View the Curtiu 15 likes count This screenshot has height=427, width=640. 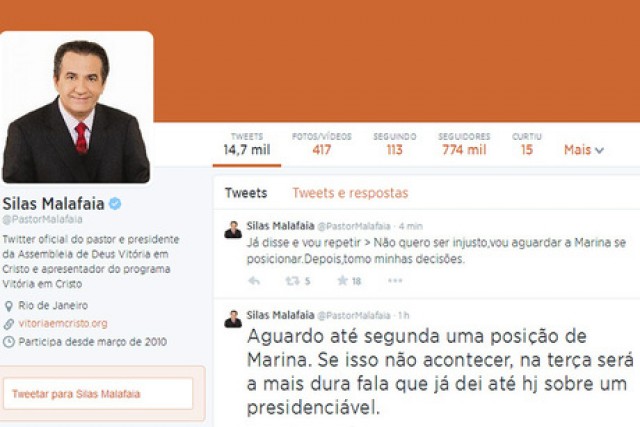tap(527, 144)
